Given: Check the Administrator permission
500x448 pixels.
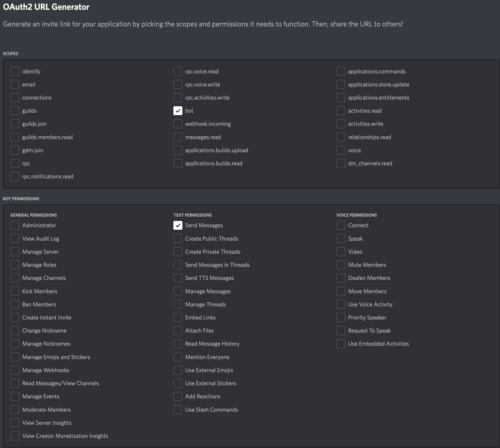Looking at the screenshot, I should 15,225.
